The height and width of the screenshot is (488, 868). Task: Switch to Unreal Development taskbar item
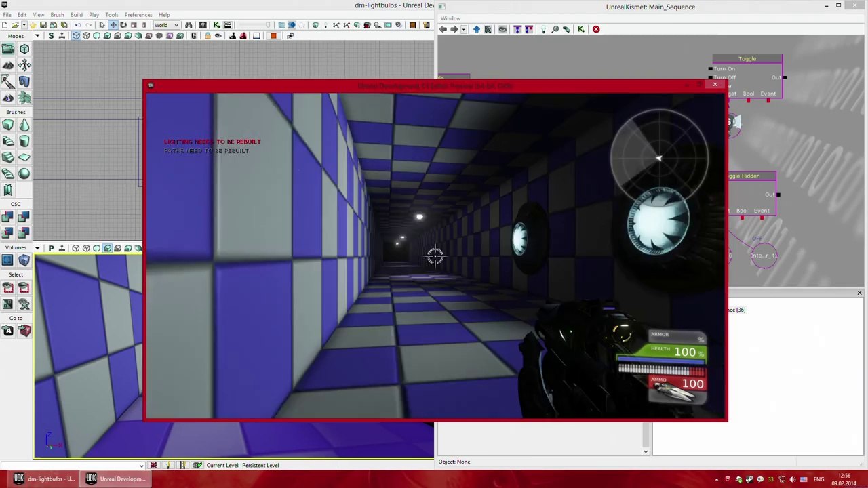tap(115, 479)
